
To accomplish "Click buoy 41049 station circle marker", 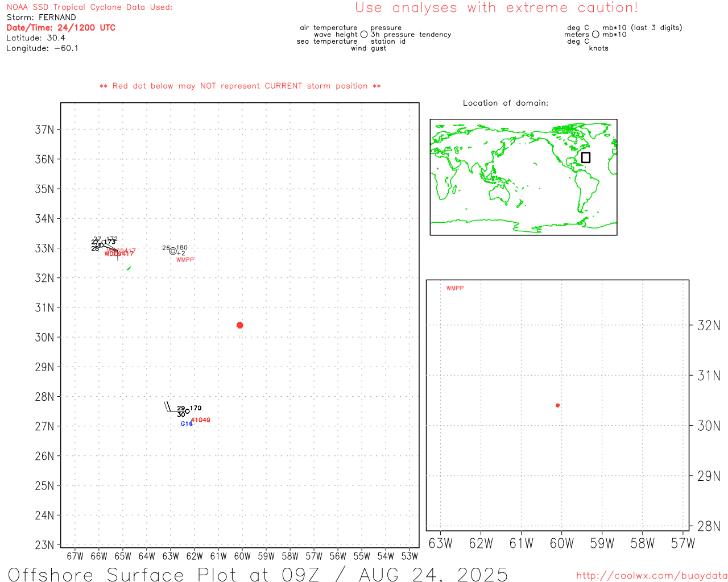I will click(x=187, y=411).
